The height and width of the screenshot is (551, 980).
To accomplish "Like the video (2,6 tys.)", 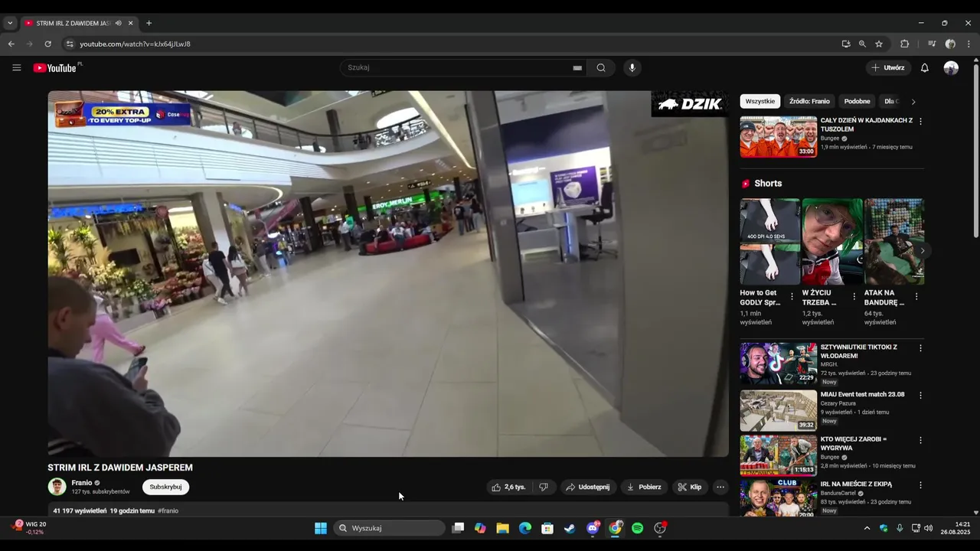I will (509, 487).
